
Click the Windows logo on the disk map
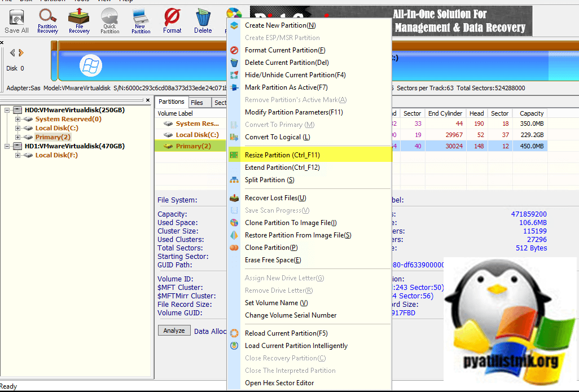(90, 65)
